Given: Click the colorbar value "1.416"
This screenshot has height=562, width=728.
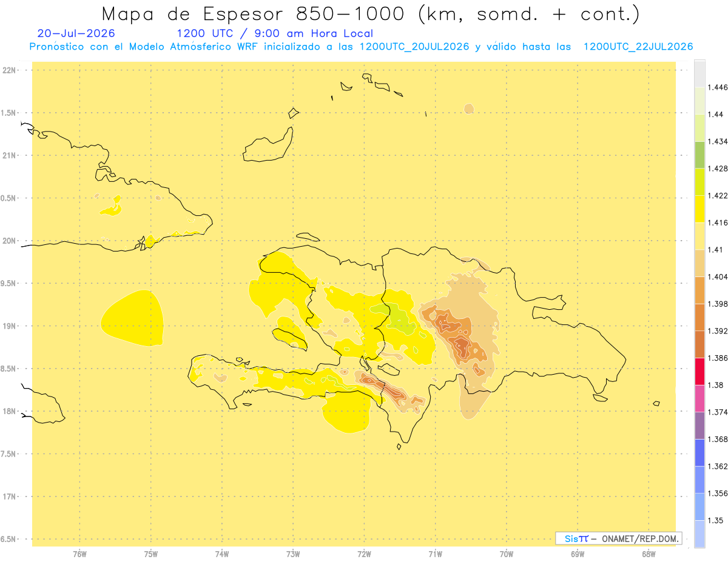Looking at the screenshot, I should pos(717,222).
